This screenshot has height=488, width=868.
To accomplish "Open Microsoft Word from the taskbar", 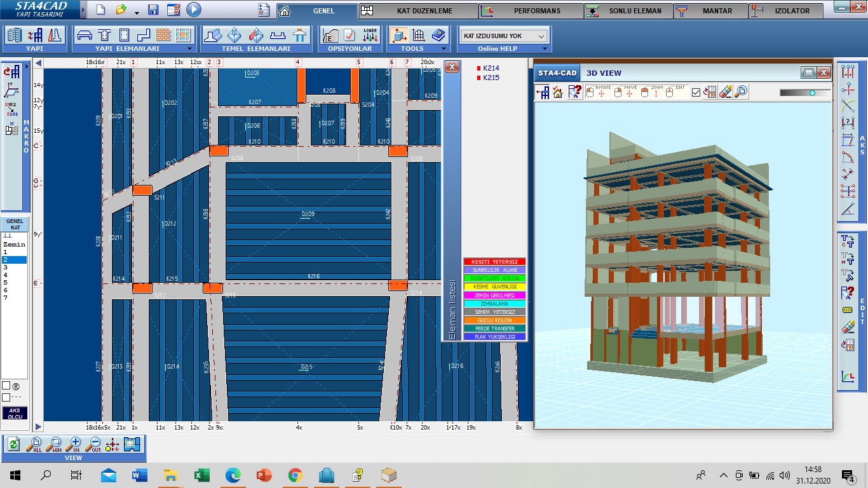I will point(139,475).
